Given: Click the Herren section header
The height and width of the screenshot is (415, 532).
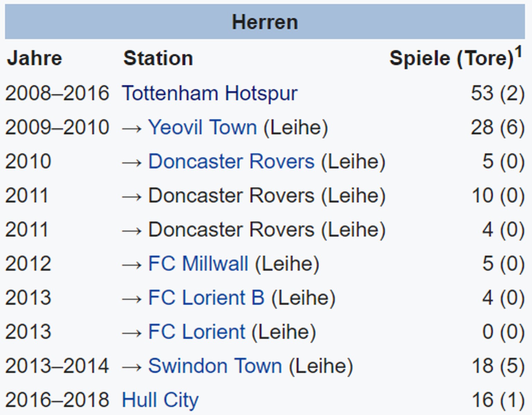Looking at the screenshot, I should tap(265, 22).
